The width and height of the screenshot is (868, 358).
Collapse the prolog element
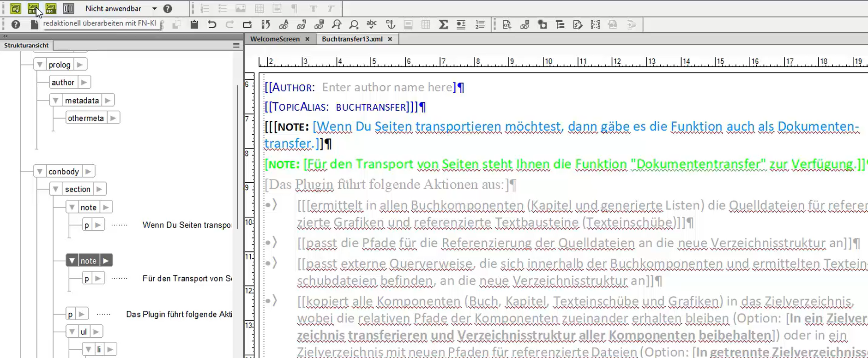point(40,65)
